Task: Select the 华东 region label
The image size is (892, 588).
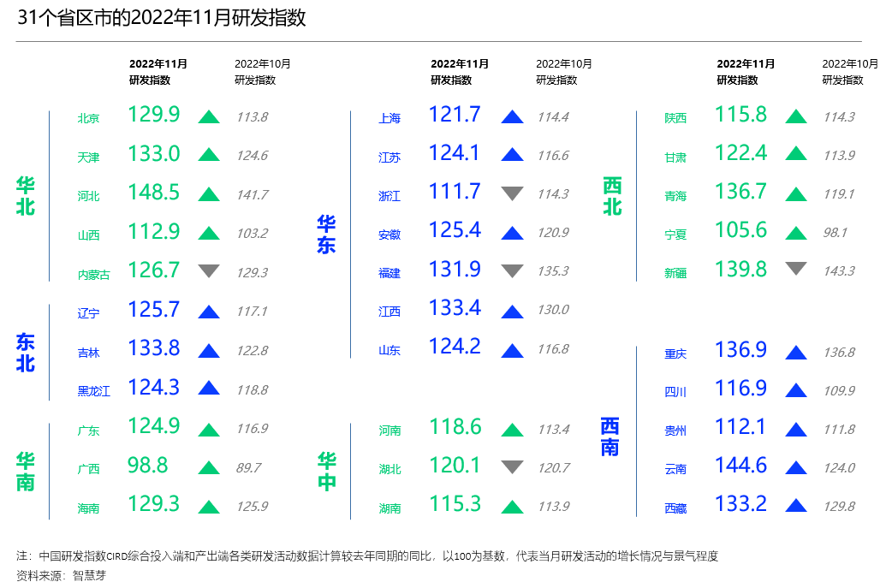Action: pyautogui.click(x=326, y=235)
